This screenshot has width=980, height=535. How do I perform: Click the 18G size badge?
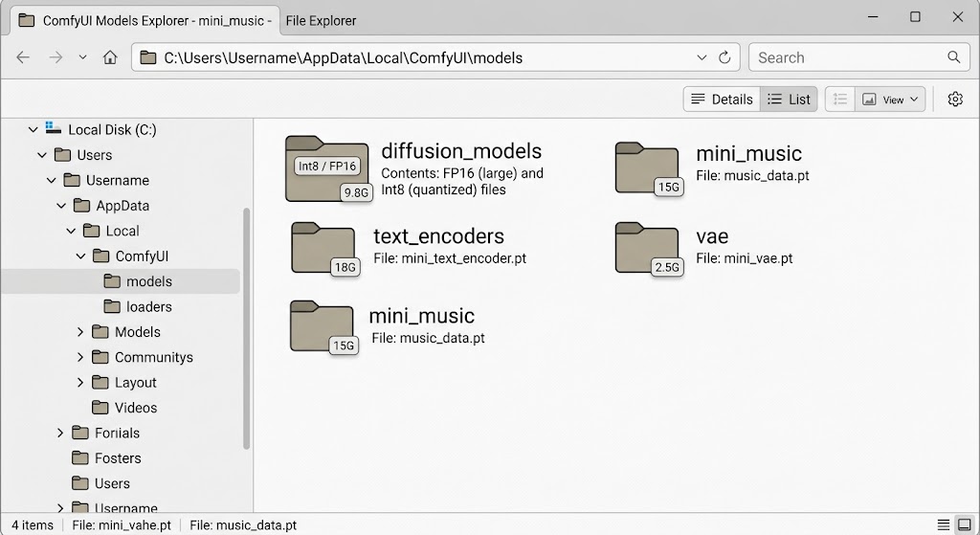[345, 268]
